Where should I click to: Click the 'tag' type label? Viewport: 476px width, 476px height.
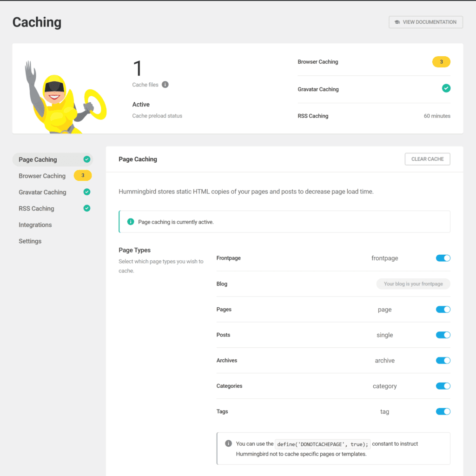pos(384,412)
